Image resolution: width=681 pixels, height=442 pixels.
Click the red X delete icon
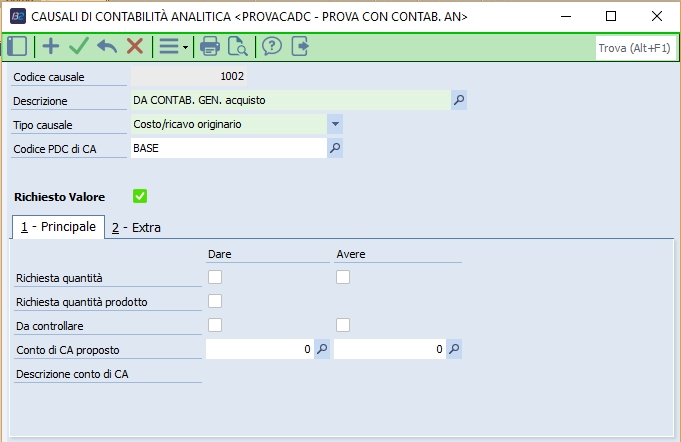(134, 46)
